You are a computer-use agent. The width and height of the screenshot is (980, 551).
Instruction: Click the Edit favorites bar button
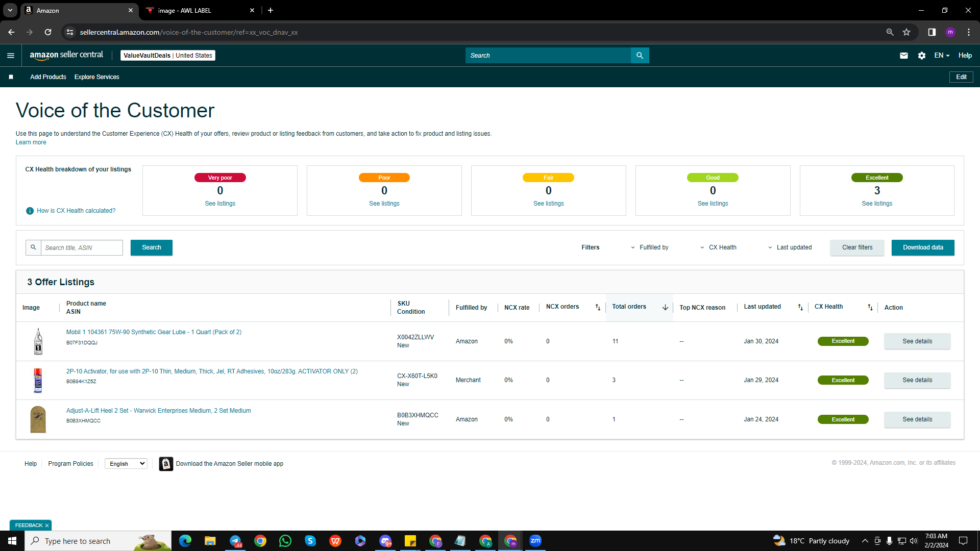[961, 77]
